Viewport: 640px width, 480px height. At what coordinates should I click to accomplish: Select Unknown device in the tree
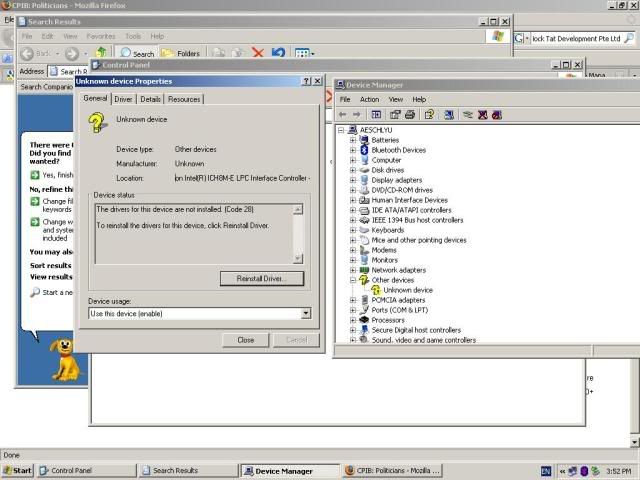408,290
